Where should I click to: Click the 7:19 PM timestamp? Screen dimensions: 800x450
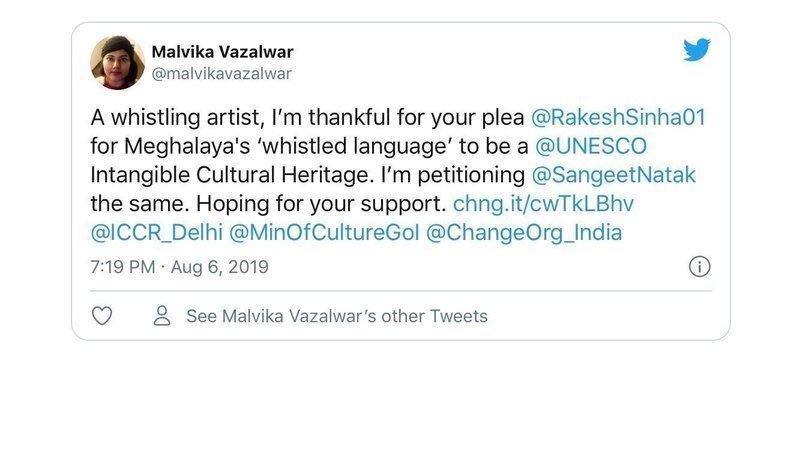click(123, 267)
